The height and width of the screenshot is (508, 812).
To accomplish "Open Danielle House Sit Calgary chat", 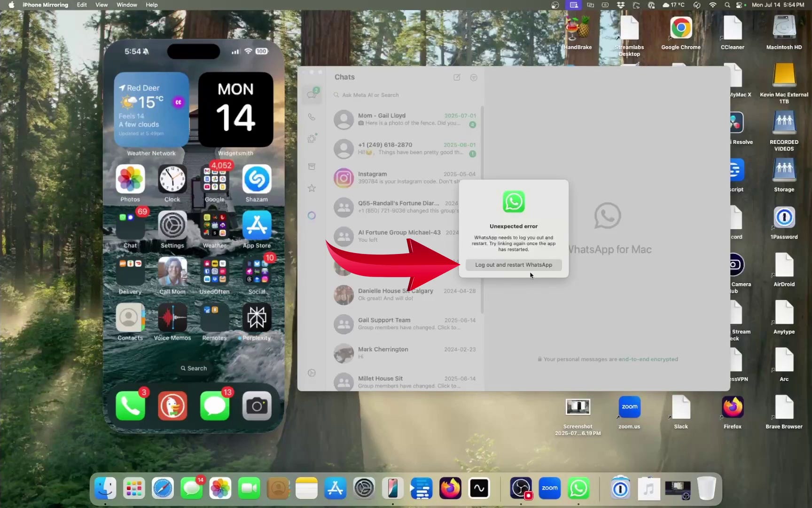I will 405,294.
